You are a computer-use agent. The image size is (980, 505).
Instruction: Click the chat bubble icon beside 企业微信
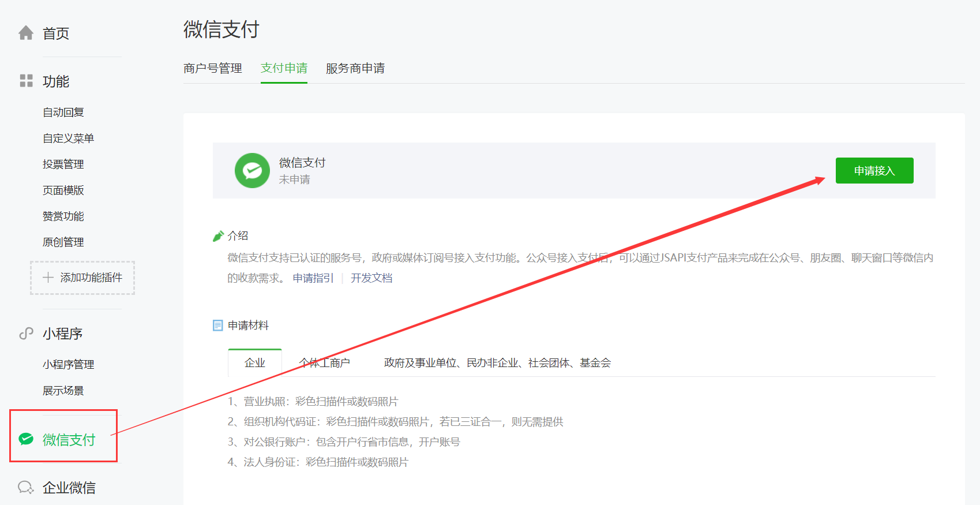pos(26,488)
